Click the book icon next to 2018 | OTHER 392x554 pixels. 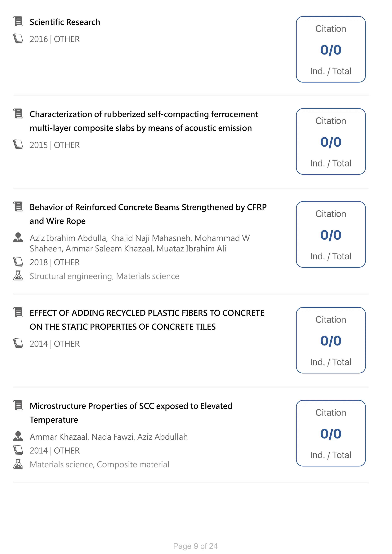click(18, 262)
